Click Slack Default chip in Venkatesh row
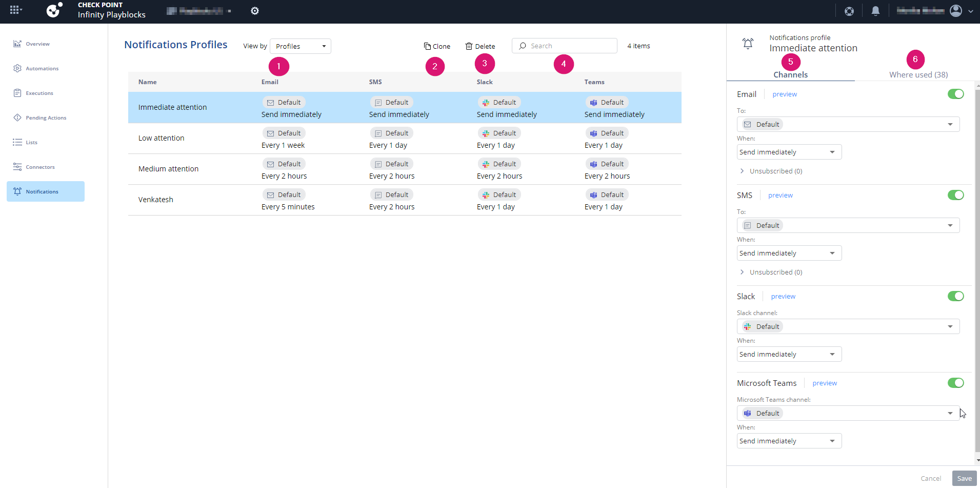Image resolution: width=980 pixels, height=488 pixels. tap(499, 194)
